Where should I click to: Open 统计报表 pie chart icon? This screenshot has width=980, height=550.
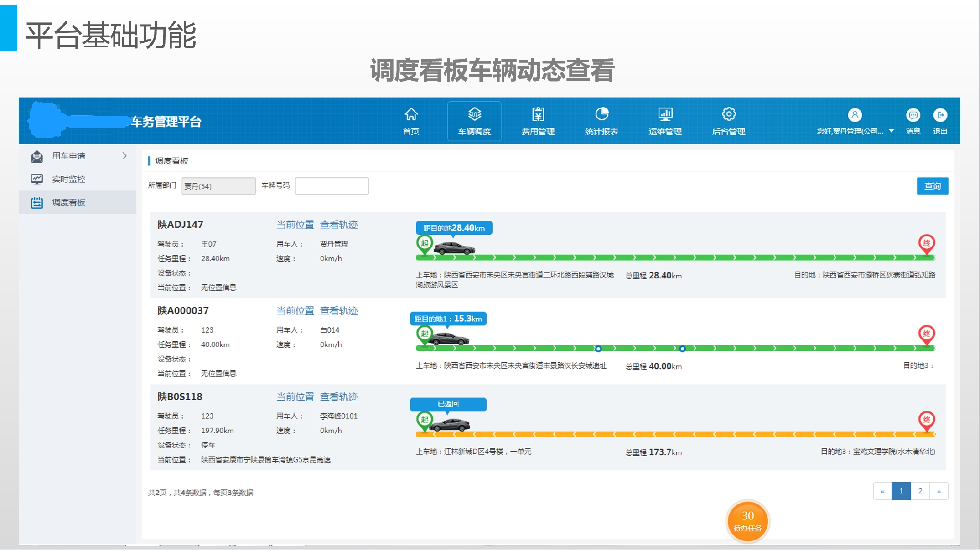[601, 114]
